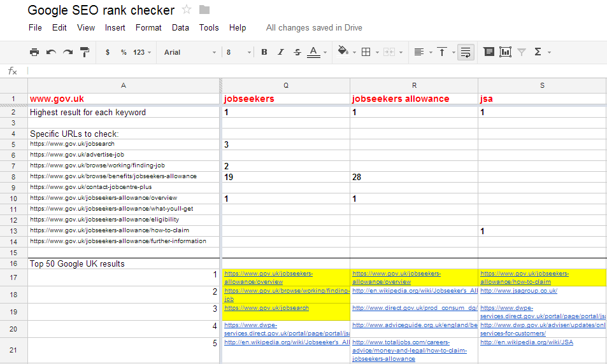The height and width of the screenshot is (364, 607).
Task: Open the borders menu icon
Action: tap(366, 52)
